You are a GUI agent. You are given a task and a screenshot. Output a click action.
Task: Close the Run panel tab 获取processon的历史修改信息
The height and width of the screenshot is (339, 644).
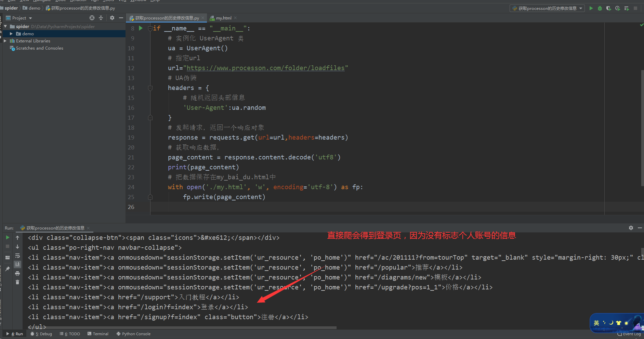click(x=88, y=228)
